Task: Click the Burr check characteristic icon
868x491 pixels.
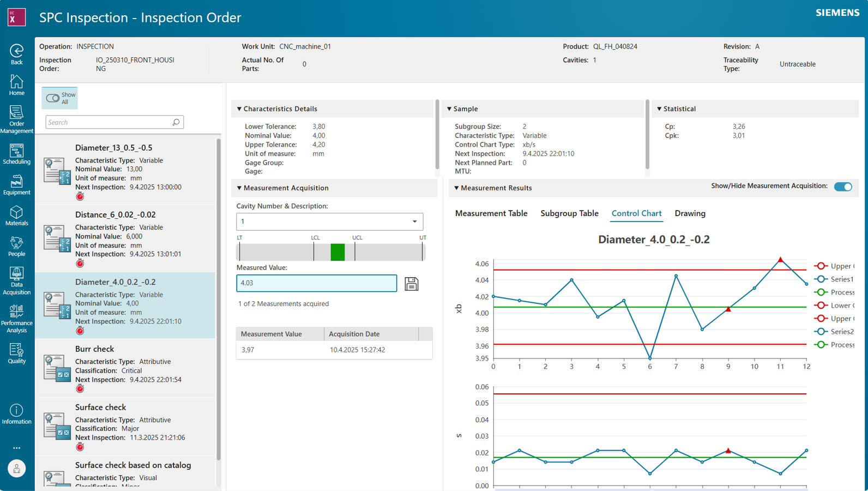Action: click(x=57, y=367)
